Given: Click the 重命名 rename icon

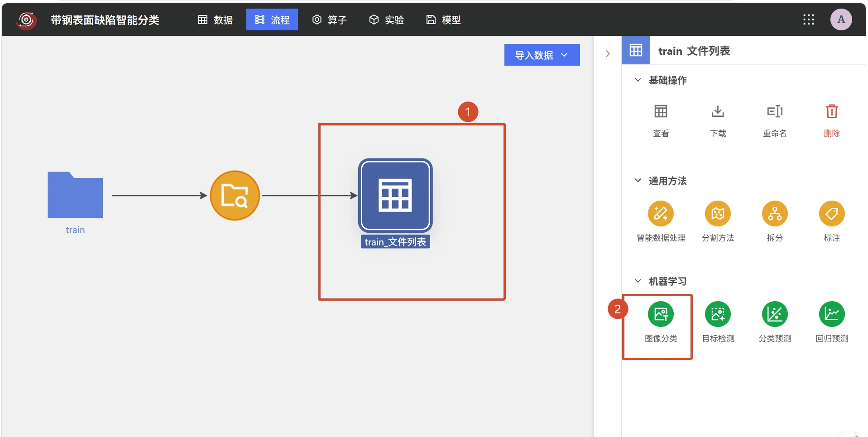Looking at the screenshot, I should pos(775,111).
